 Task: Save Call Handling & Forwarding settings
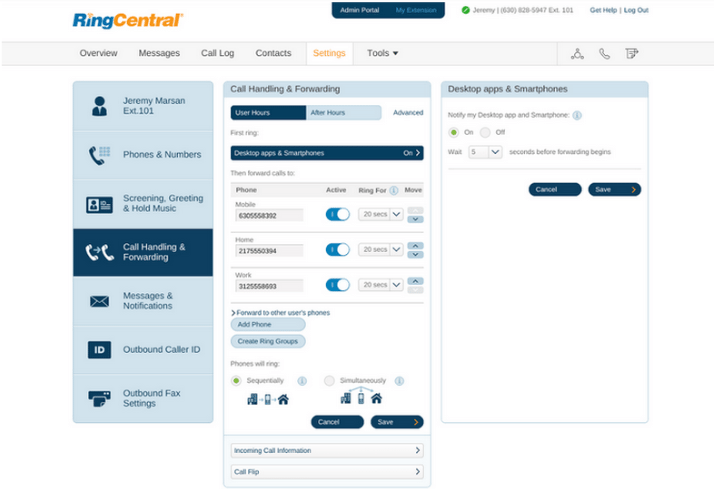click(397, 423)
